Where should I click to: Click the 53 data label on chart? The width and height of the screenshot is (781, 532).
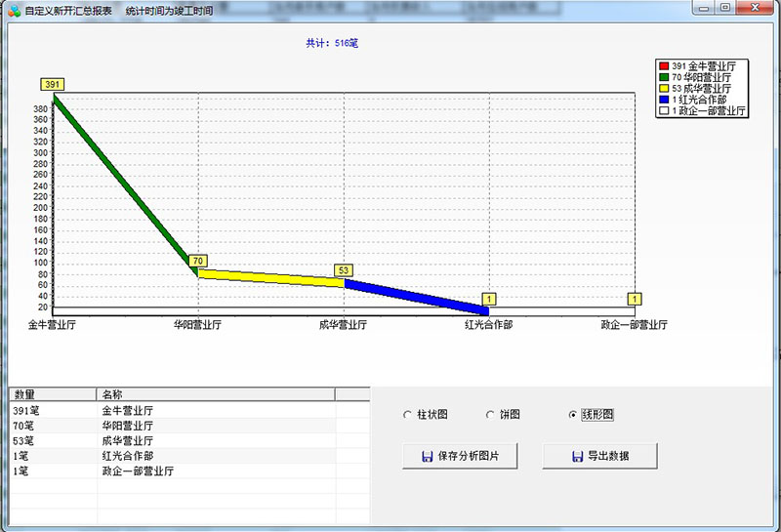(x=344, y=270)
